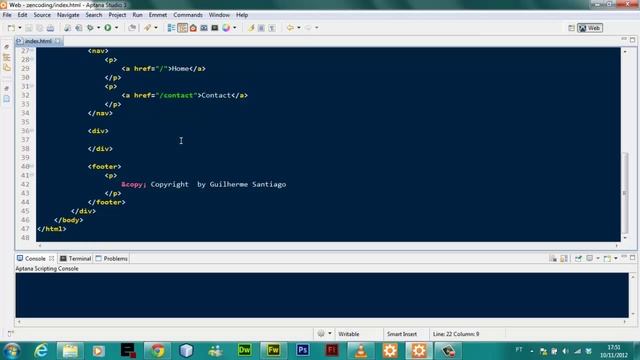
Task: Maximize the editor area panel
Action: tap(632, 40)
